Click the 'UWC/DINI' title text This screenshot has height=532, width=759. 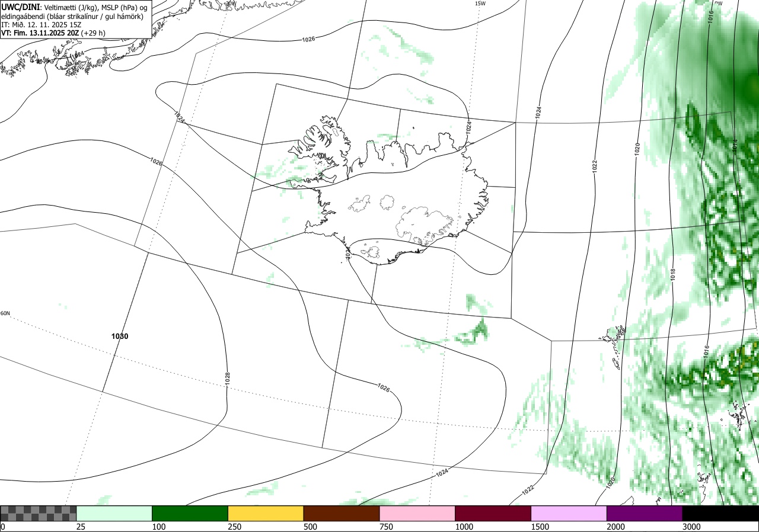[x=20, y=7]
